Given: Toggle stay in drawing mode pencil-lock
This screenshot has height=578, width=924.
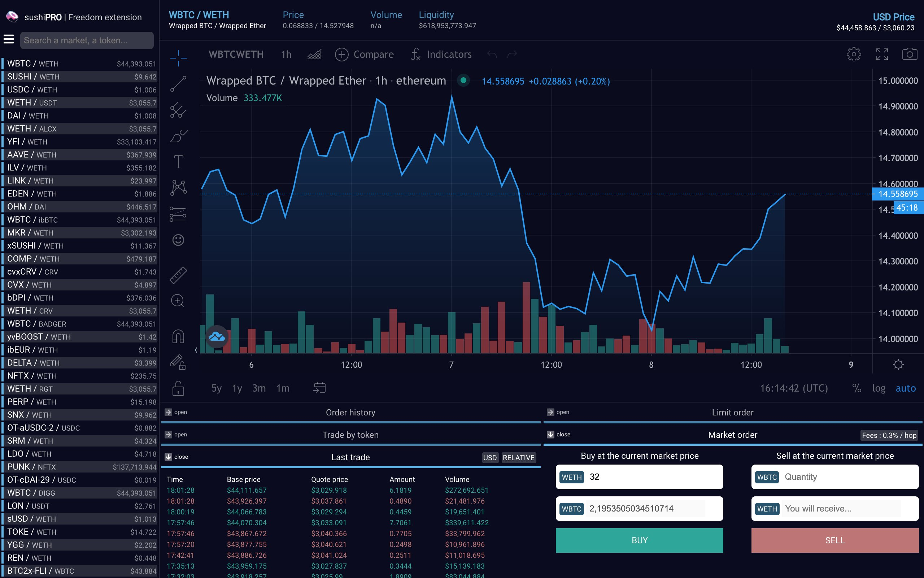Looking at the screenshot, I should coord(178,362).
